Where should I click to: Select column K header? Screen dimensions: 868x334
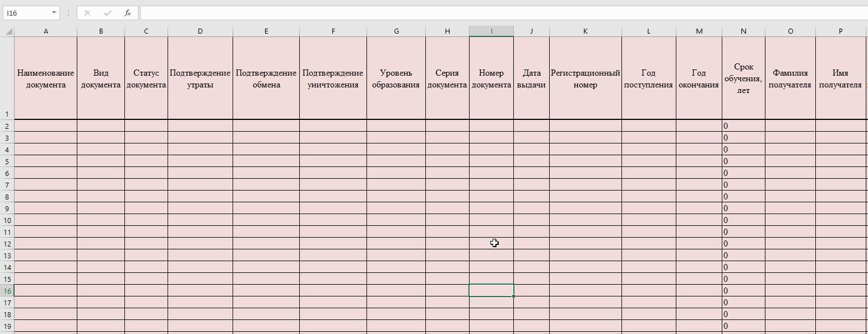(x=585, y=31)
